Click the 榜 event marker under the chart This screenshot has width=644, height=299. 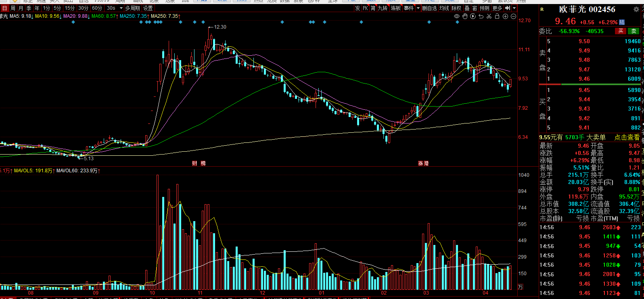[x=203, y=163]
